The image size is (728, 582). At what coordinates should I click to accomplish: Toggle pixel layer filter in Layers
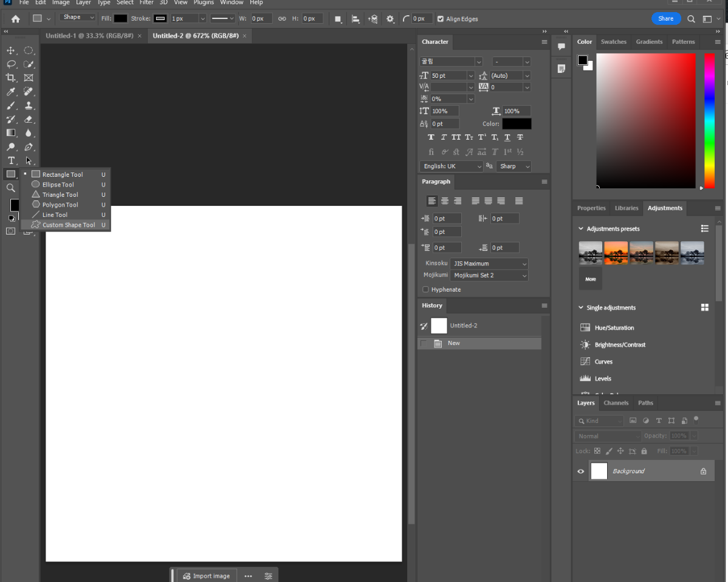point(633,421)
